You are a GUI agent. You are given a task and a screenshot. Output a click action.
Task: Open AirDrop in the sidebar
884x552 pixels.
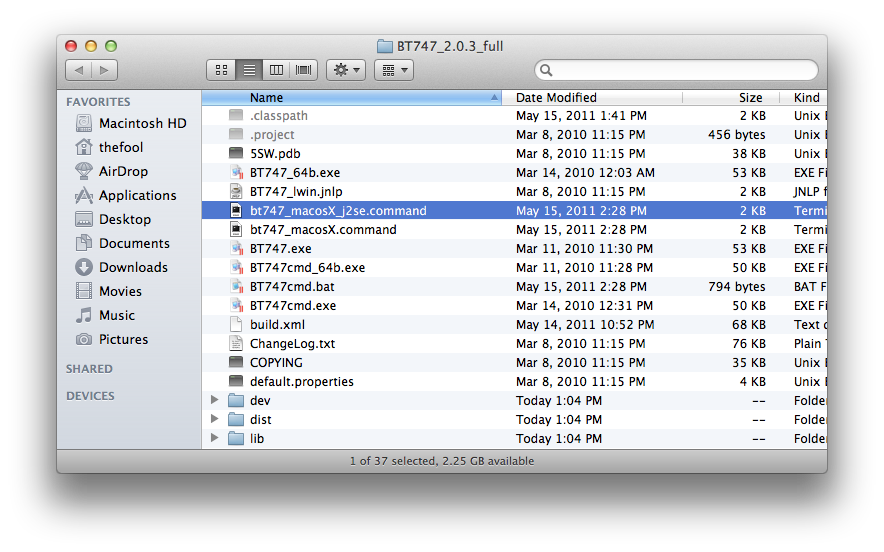click(x=122, y=171)
